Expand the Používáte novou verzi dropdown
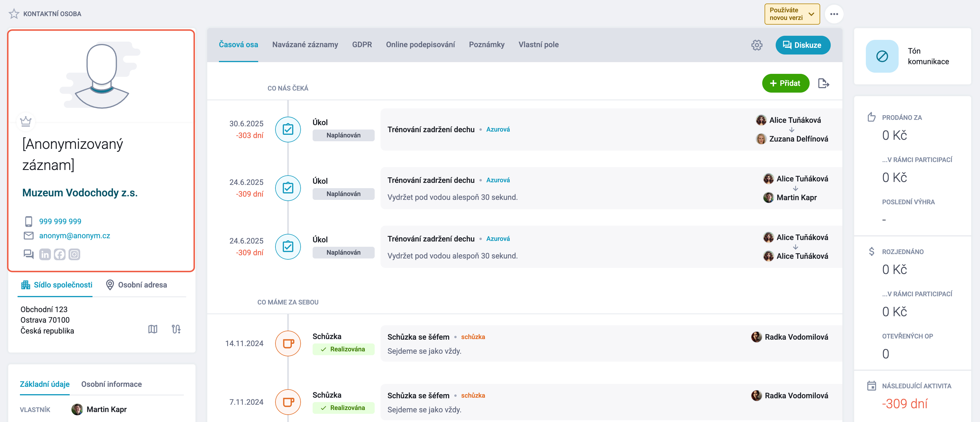Viewport: 980px width, 422px height. pos(792,14)
